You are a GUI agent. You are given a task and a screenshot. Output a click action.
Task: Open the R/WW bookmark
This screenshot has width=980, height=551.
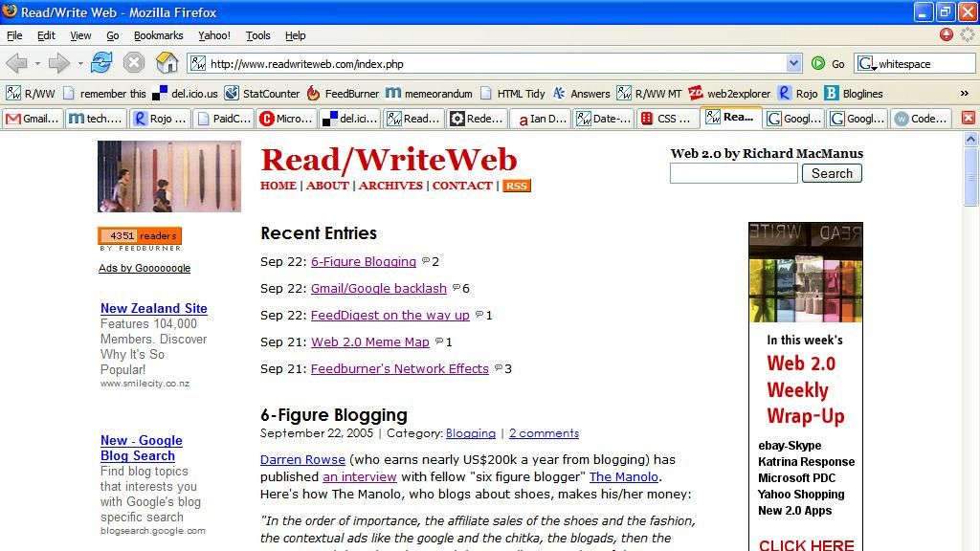pyautogui.click(x=30, y=94)
